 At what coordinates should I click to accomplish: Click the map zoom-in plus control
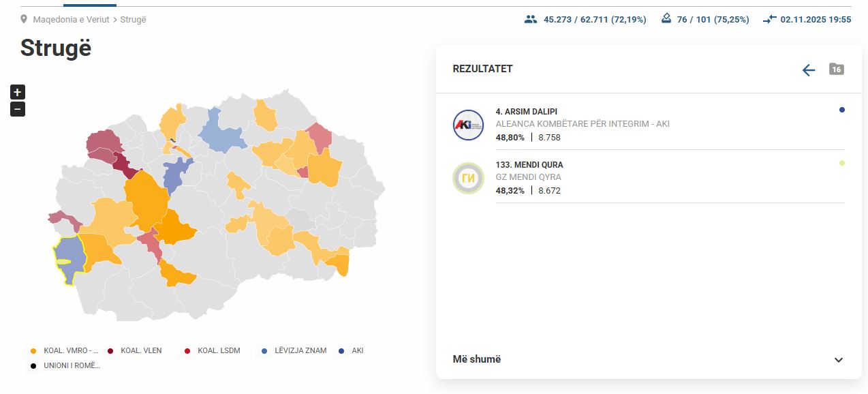[17, 92]
